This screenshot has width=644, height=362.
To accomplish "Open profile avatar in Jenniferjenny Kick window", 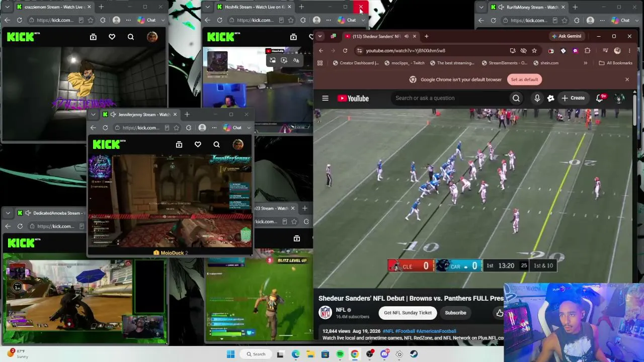I will pyautogui.click(x=238, y=145).
